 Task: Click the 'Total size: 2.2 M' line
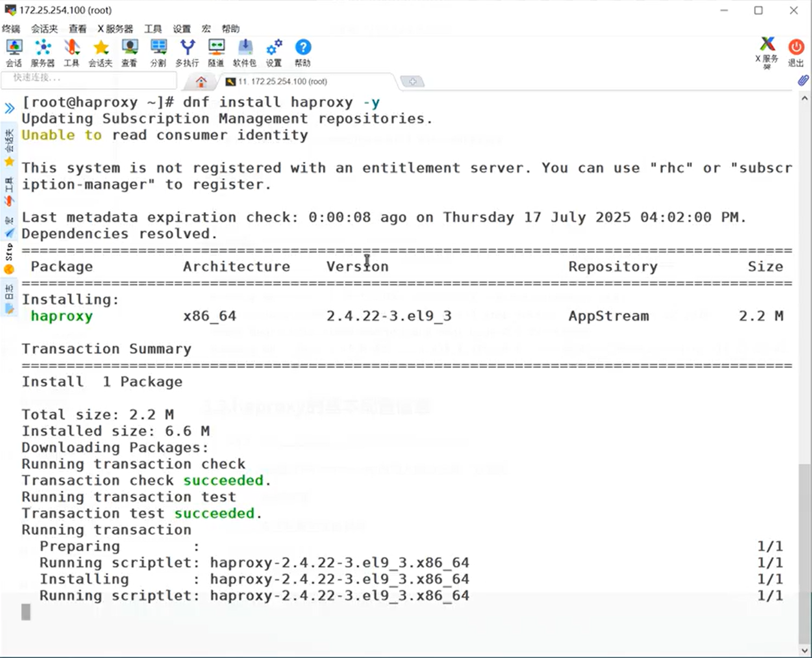pyautogui.click(x=98, y=414)
